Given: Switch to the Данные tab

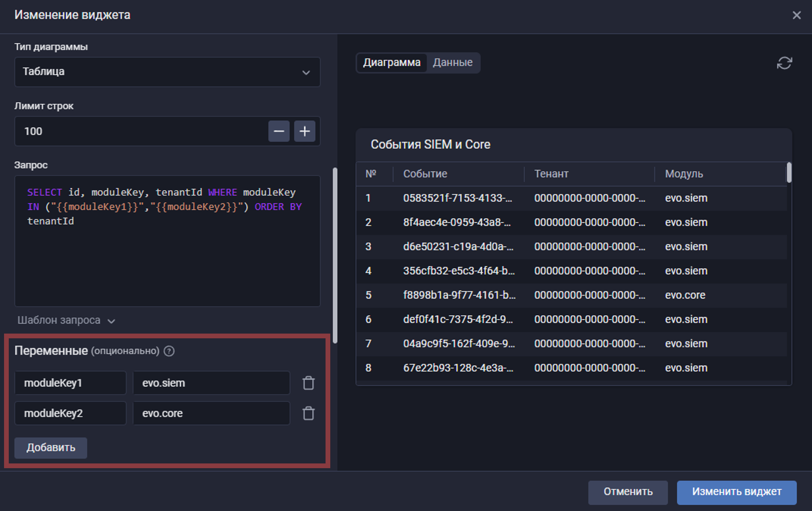Looking at the screenshot, I should (x=452, y=63).
